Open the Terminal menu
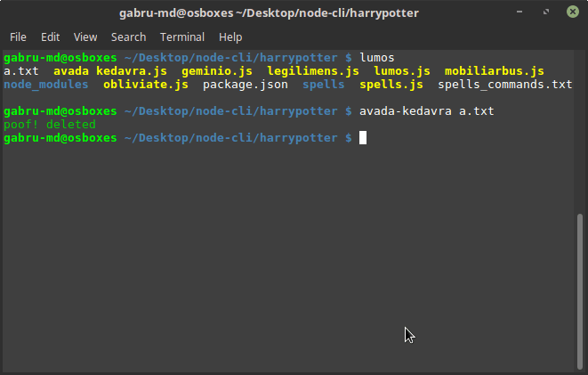This screenshot has height=375, width=588. tap(182, 37)
